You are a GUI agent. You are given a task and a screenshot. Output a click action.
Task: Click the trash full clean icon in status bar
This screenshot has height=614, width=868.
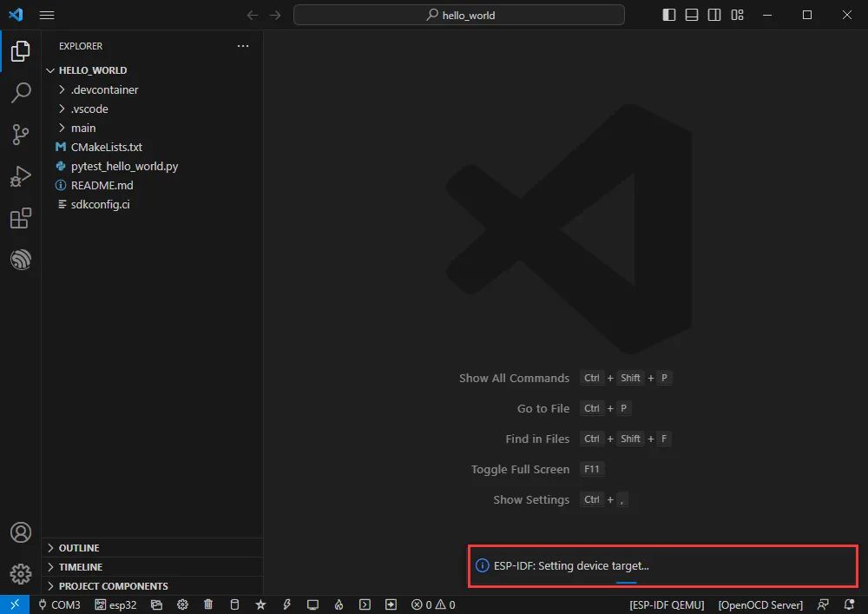point(208,604)
